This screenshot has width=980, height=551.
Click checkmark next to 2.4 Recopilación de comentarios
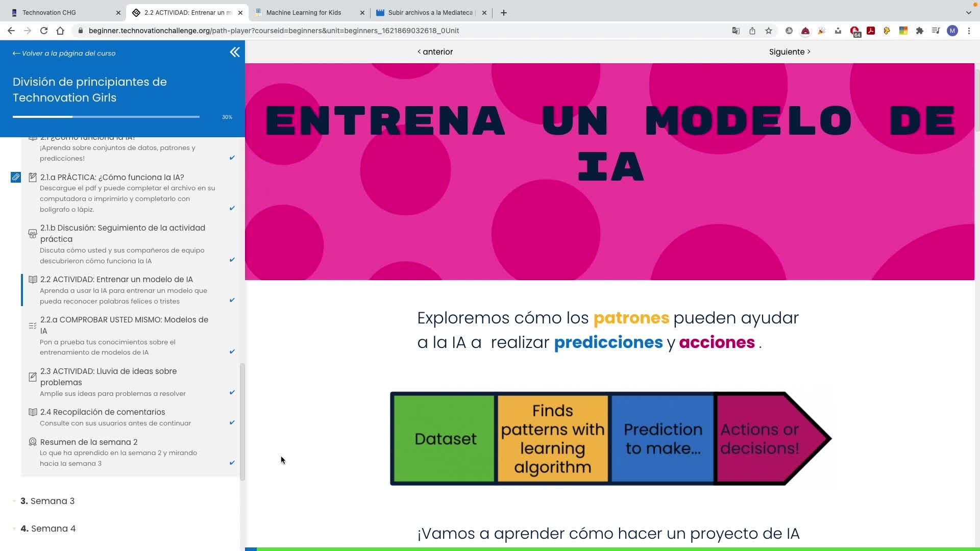coord(232,422)
